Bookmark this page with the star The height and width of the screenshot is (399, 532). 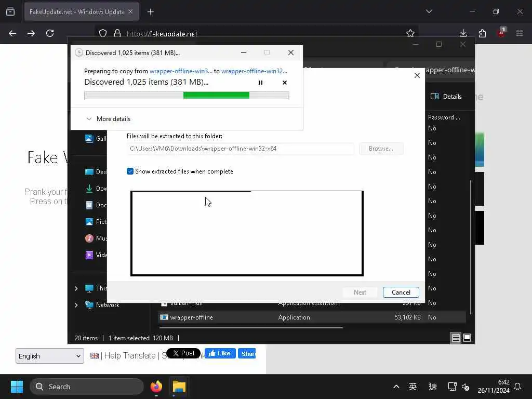click(x=410, y=33)
